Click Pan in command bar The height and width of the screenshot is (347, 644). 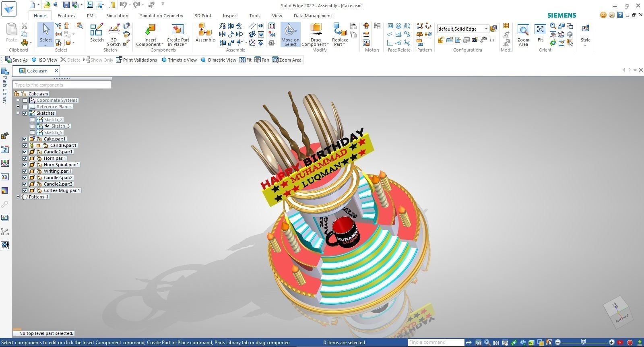click(262, 60)
